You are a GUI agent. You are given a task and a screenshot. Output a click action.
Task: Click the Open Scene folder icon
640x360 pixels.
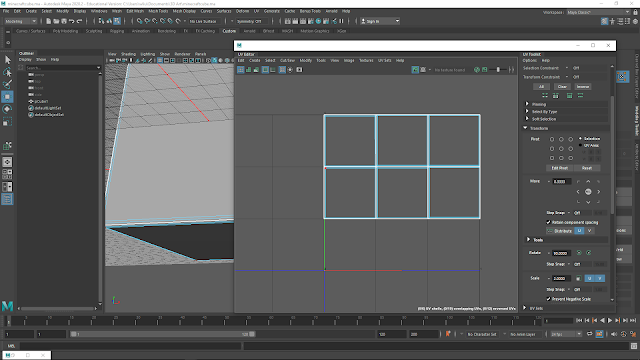point(56,21)
